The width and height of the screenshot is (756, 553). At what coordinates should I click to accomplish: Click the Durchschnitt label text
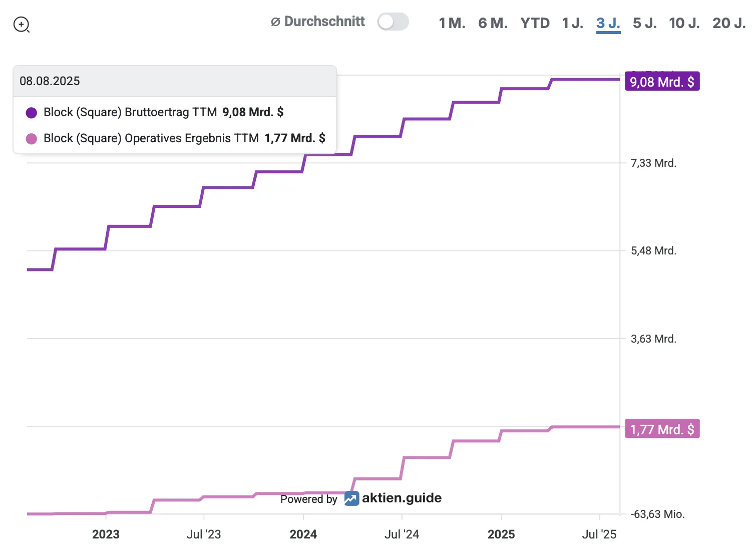pyautogui.click(x=324, y=22)
